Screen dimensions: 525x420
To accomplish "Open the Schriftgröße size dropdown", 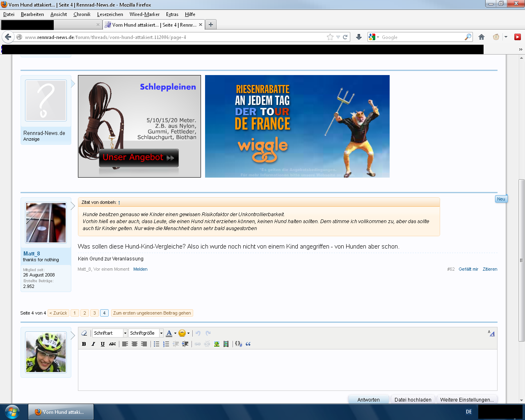I will [146, 333].
